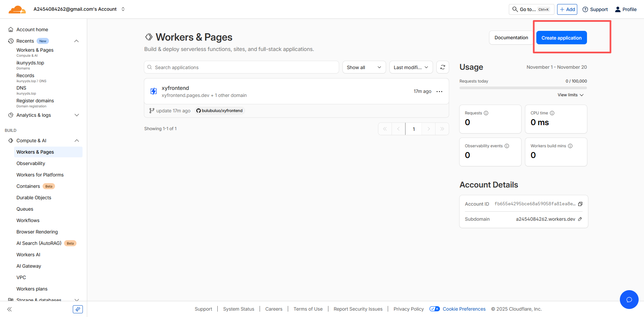Click the Search applications field
Image resolution: width=644 pixels, height=317 pixels.
(241, 67)
